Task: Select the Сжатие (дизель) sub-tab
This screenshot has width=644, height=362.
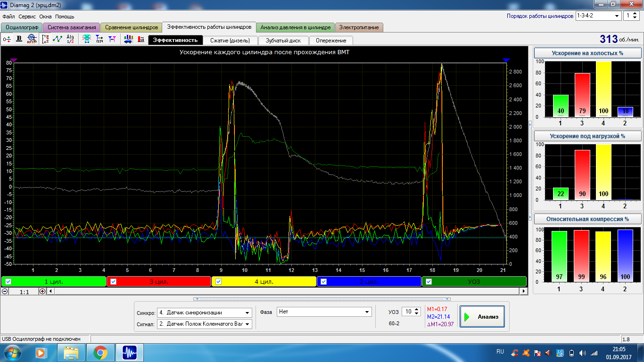Action: tap(230, 40)
